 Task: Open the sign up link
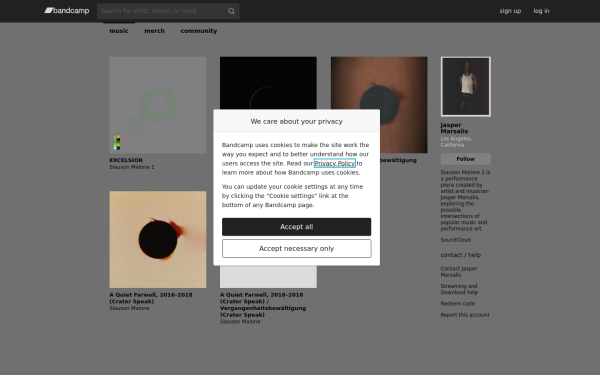point(510,11)
